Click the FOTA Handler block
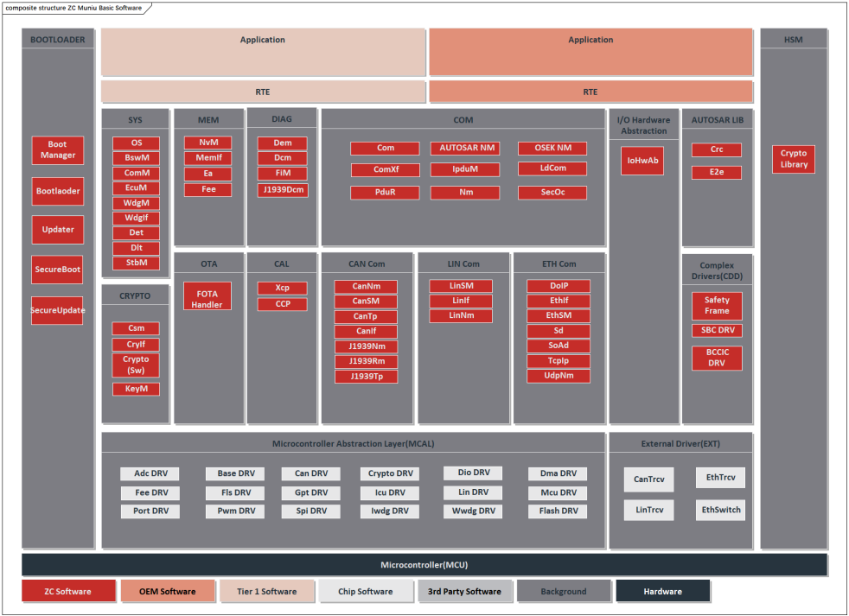The height and width of the screenshot is (616, 849). 207,299
